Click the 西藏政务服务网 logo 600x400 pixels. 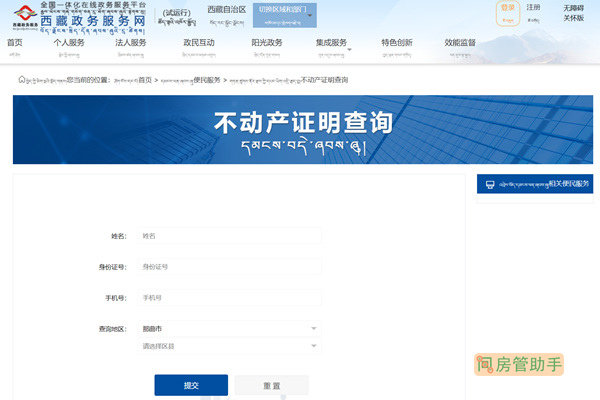80,17
